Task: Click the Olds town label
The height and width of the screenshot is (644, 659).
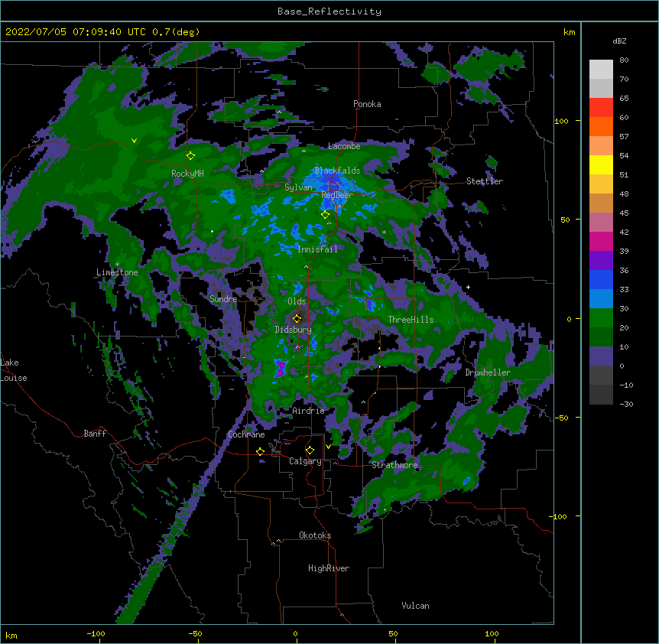Action: (x=297, y=301)
